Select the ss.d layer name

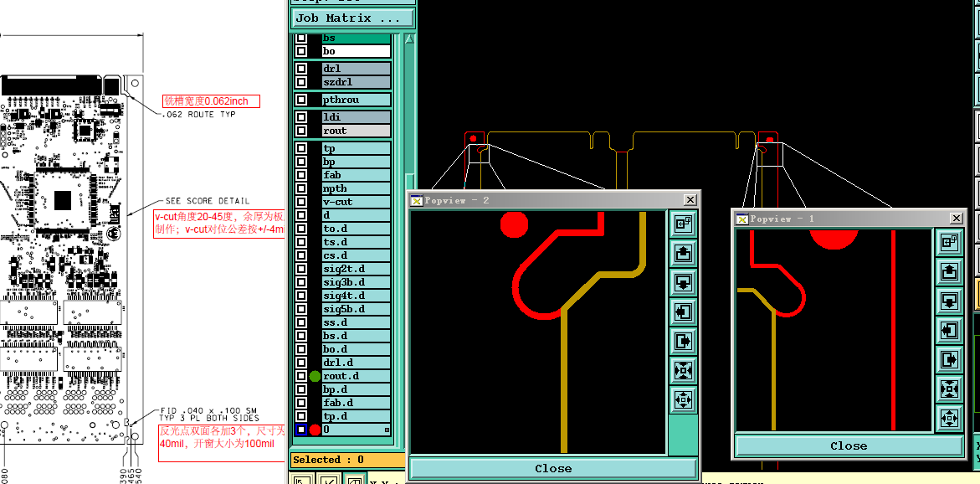pos(357,322)
